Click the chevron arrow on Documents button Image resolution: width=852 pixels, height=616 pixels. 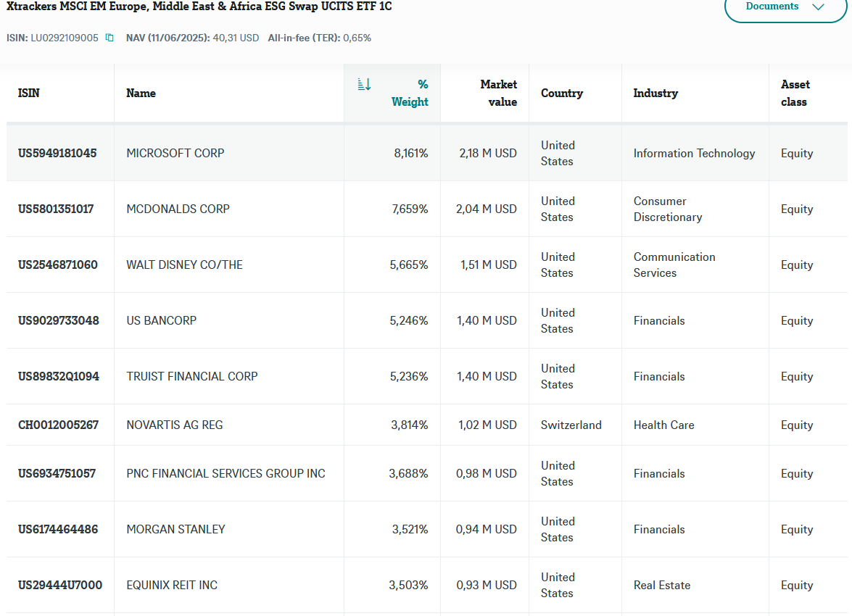tap(819, 7)
